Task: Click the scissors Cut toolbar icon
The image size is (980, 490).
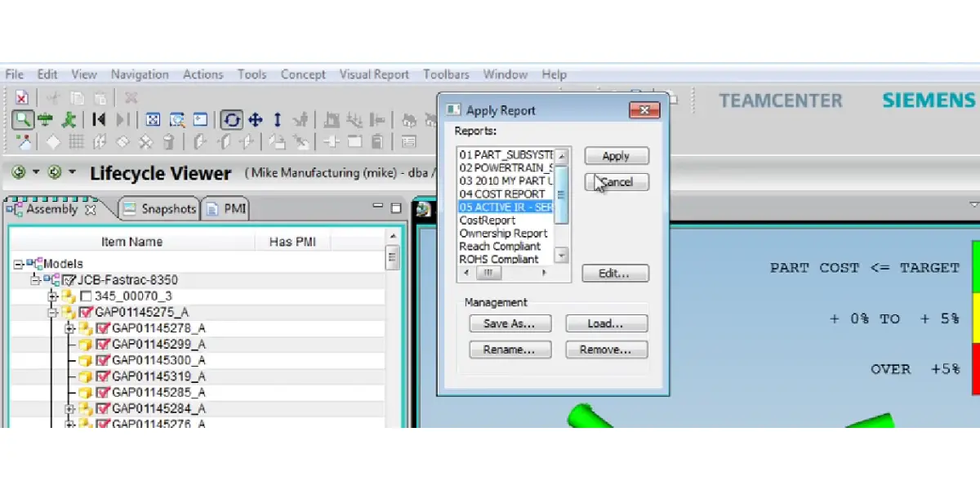Action: (x=53, y=97)
